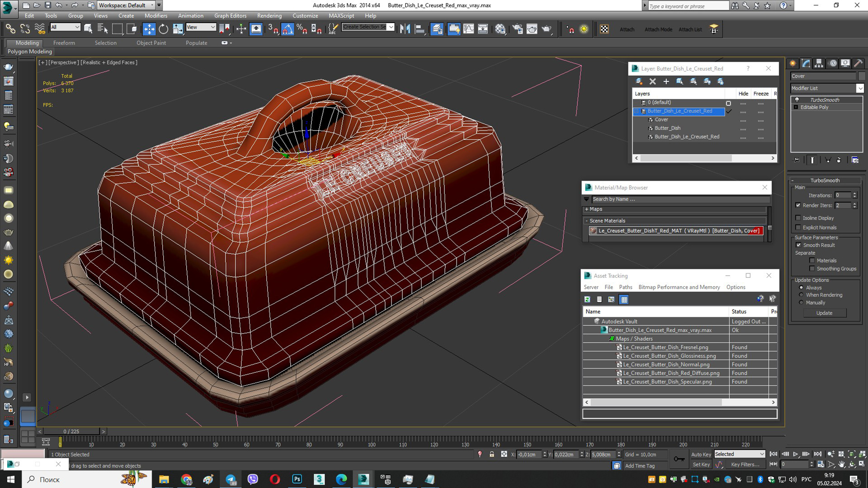Go to end of animation

[x=817, y=454]
